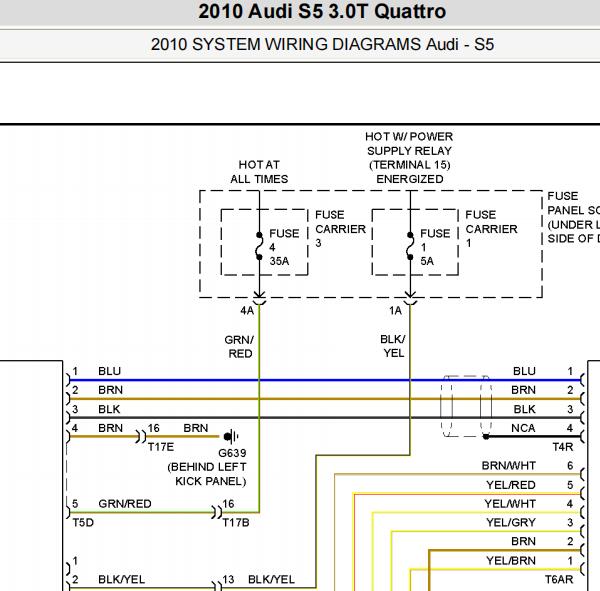Click the T17E connector symbol on BRN wire

pyautogui.click(x=141, y=436)
